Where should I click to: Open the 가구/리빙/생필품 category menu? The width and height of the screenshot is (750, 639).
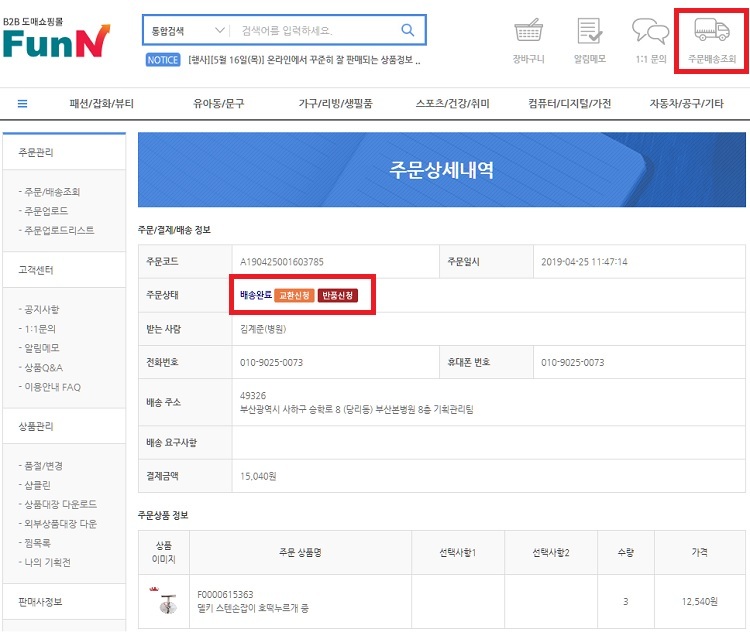[x=335, y=103]
